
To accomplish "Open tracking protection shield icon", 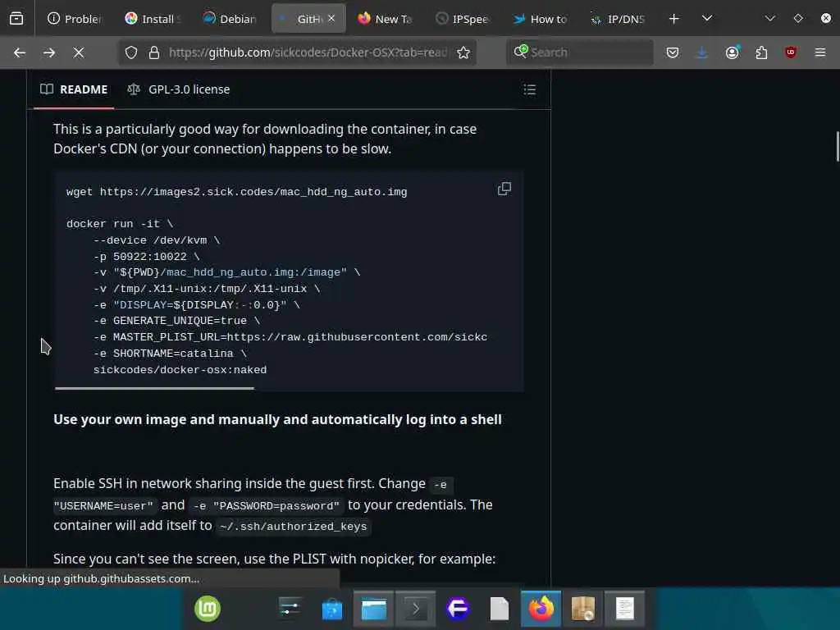I will click(x=131, y=52).
